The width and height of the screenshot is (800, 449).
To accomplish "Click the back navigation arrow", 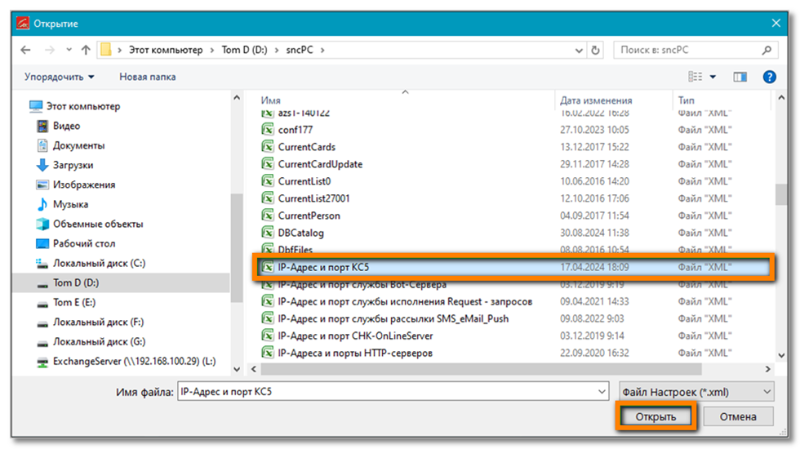I will pos(26,49).
